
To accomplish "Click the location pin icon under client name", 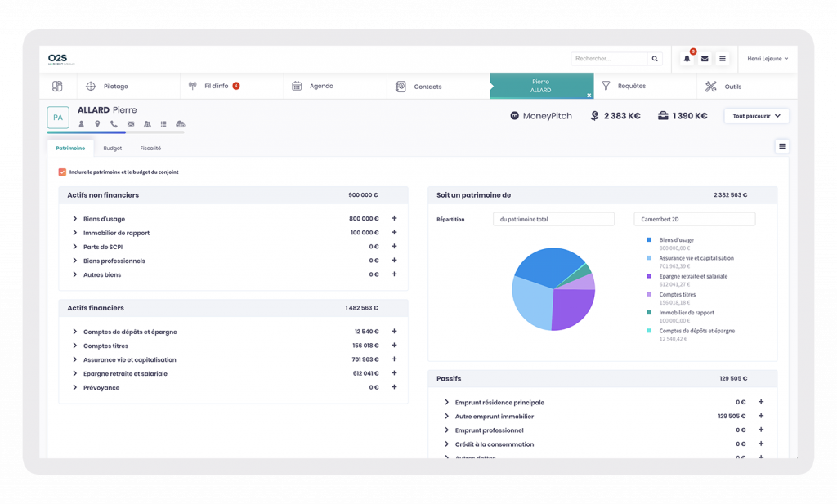I will tap(97, 124).
